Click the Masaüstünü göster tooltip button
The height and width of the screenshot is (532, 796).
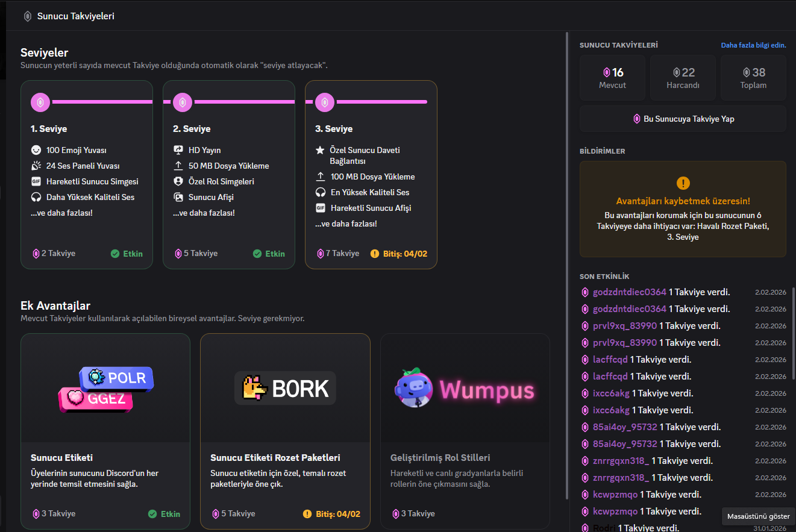[759, 516]
